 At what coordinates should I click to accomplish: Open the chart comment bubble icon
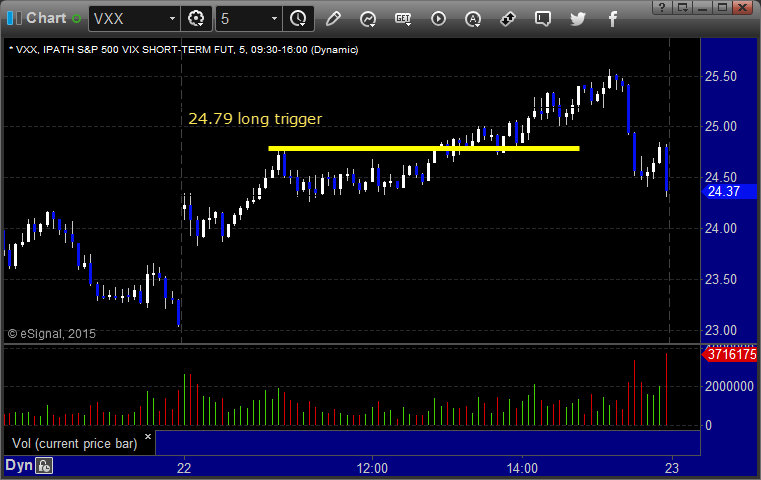(543, 18)
